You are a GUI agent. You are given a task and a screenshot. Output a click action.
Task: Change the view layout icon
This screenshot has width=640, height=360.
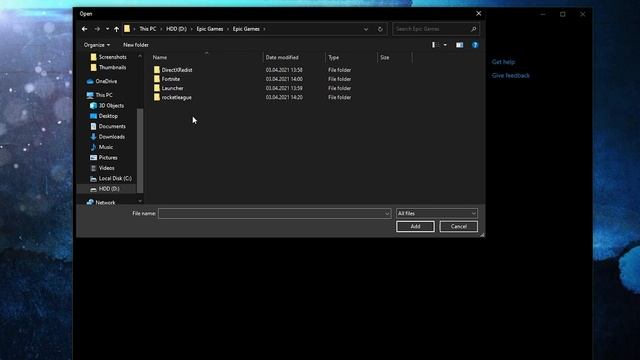[436, 45]
